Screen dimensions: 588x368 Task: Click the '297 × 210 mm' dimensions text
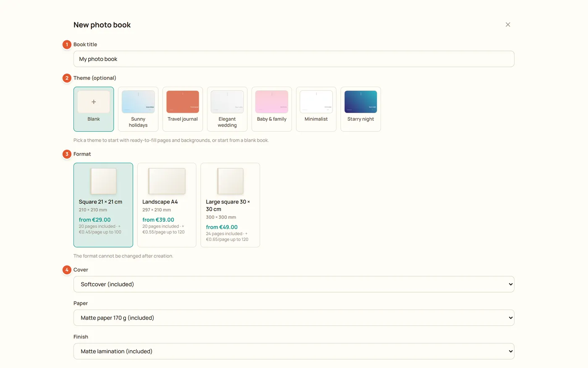(157, 210)
